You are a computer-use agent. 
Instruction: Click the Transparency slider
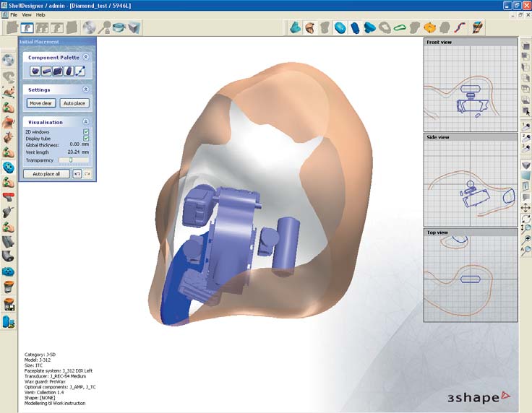pos(72,160)
